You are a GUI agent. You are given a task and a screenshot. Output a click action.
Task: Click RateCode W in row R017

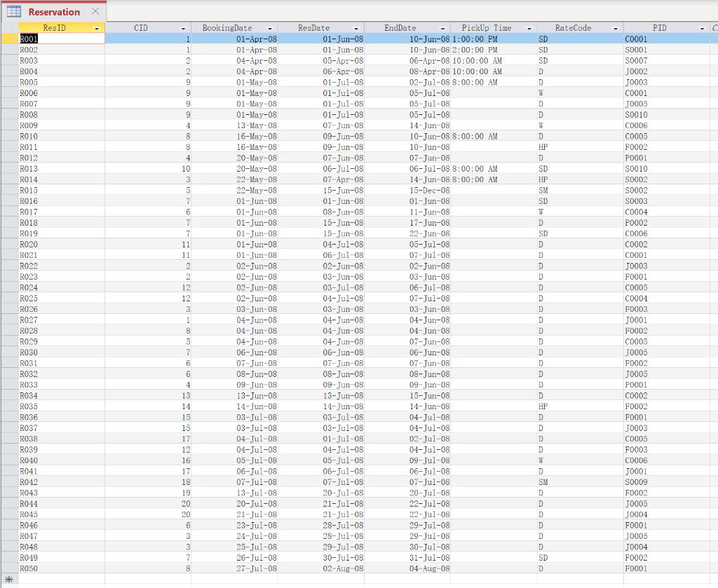click(x=581, y=212)
